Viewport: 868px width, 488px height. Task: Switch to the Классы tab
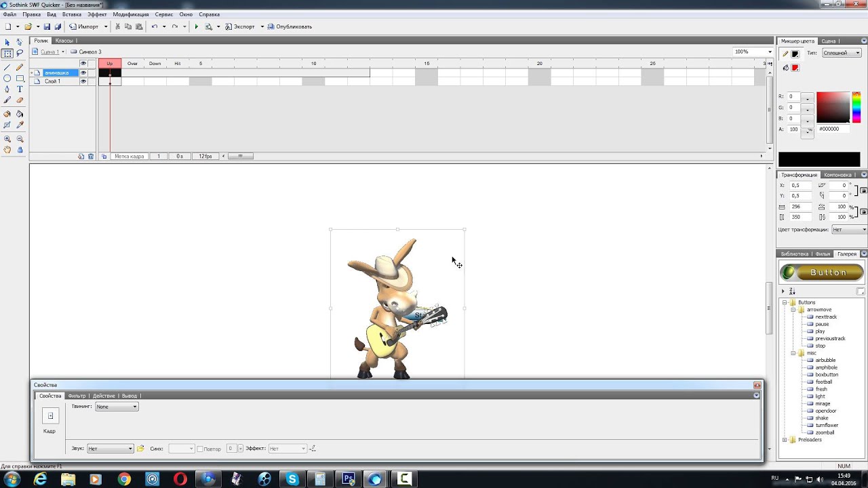(x=64, y=41)
